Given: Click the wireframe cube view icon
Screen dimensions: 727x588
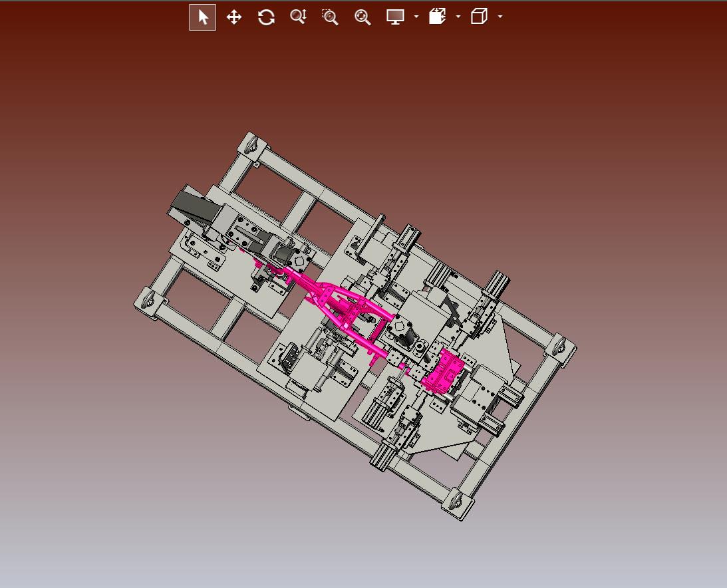Looking at the screenshot, I should pyautogui.click(x=479, y=17).
